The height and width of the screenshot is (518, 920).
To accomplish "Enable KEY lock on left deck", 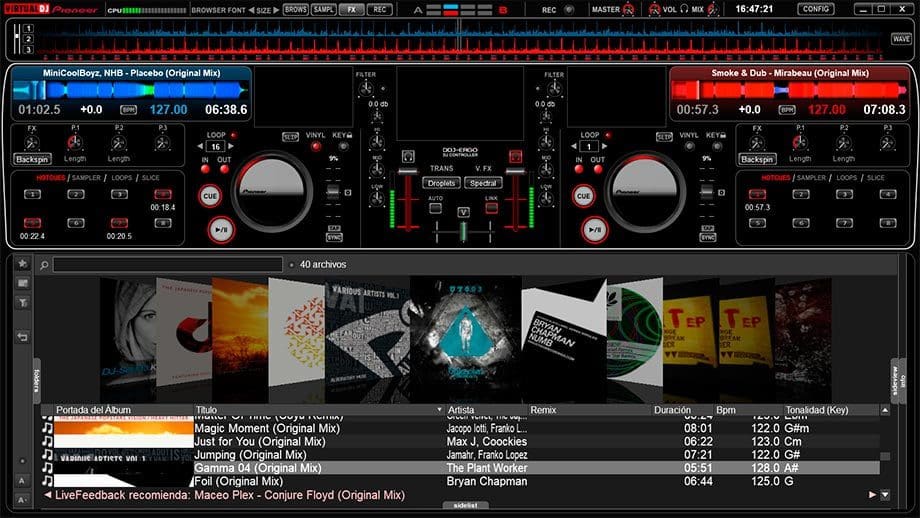I will click(x=343, y=146).
